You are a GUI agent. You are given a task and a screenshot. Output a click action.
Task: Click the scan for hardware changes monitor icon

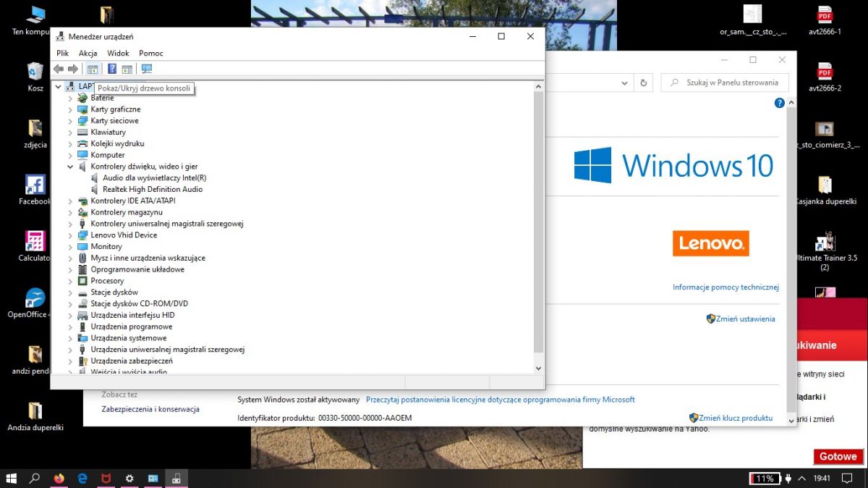pos(147,69)
